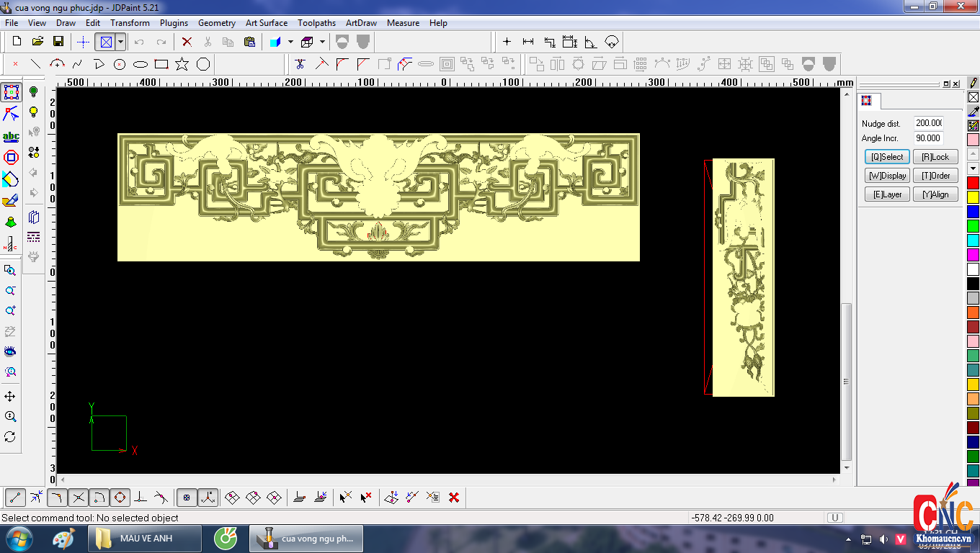980x553 pixels.
Task: Select the abc text tool
Action: pos(11,136)
